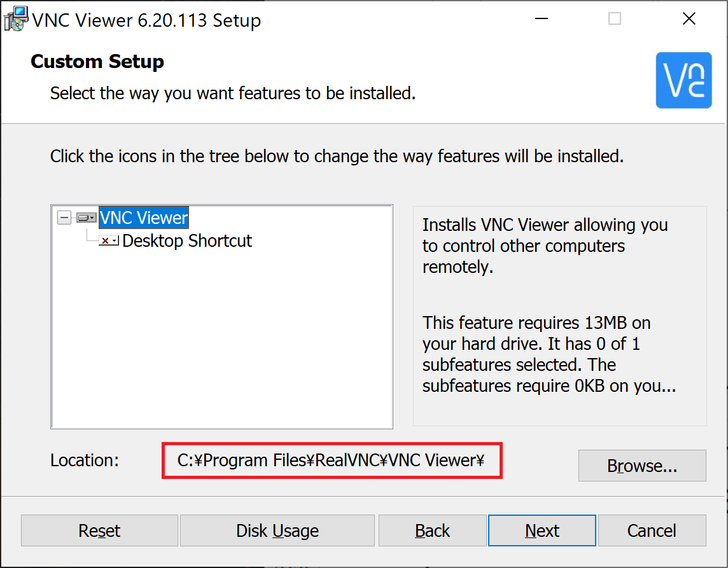Minimize the setup window
Viewport: 728px width, 568px height.
coord(542,19)
